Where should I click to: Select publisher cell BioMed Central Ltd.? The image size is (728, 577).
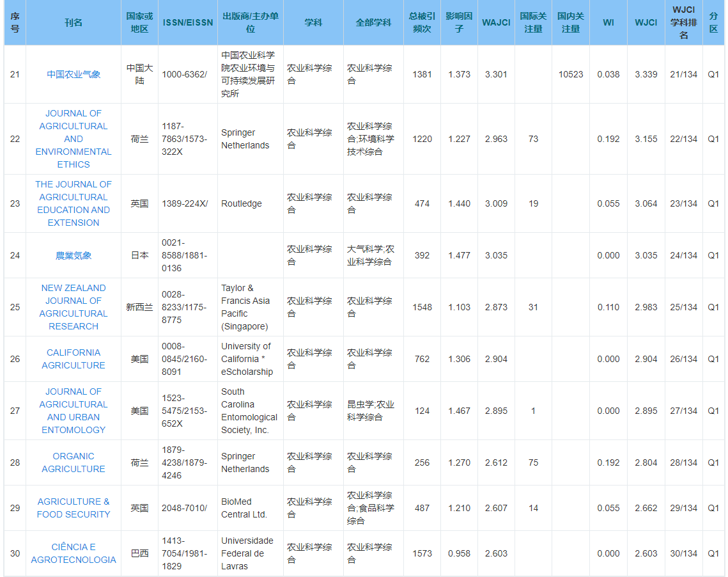point(244,508)
